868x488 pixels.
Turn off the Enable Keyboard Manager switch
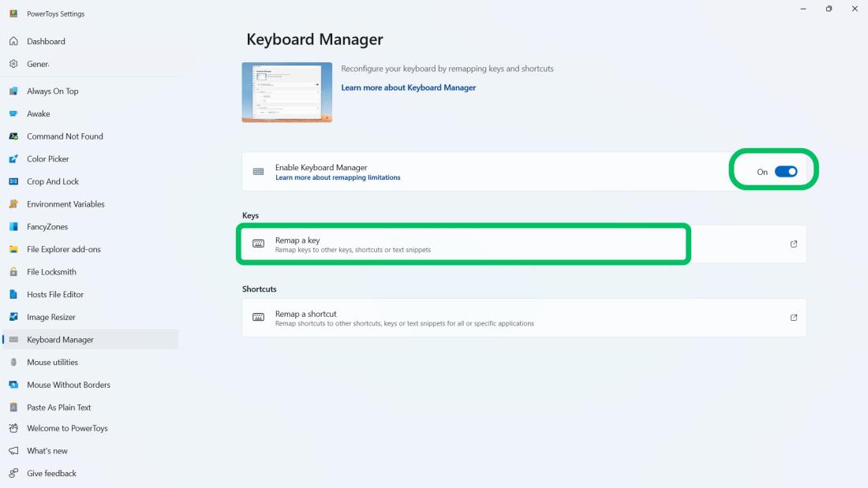786,172
